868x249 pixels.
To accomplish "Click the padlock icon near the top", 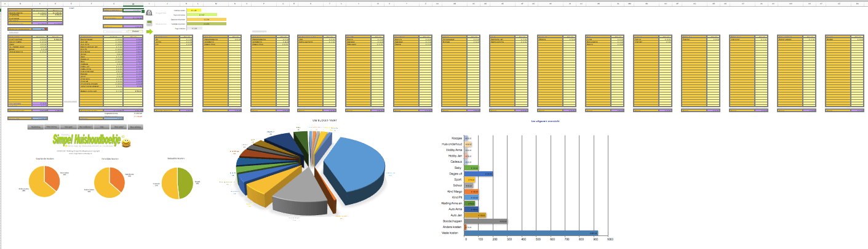I will [x=149, y=12].
